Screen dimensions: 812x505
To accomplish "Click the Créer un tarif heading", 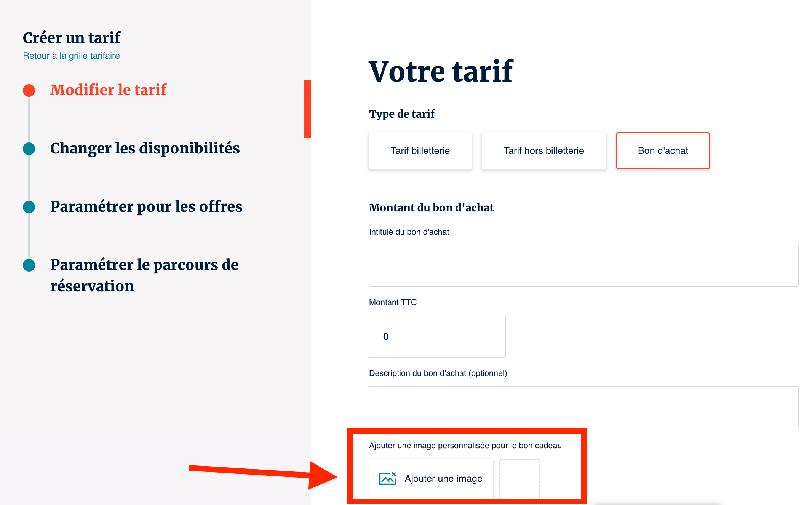I will pos(72,38).
